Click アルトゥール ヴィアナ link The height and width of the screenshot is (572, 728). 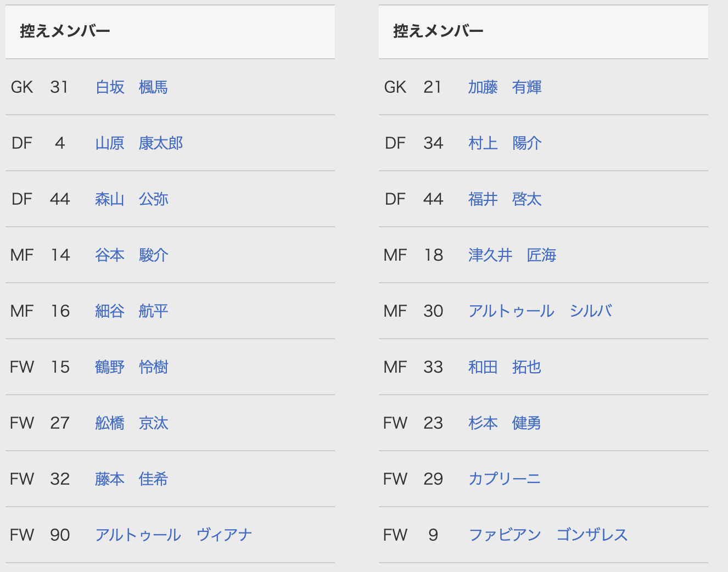coord(173,535)
